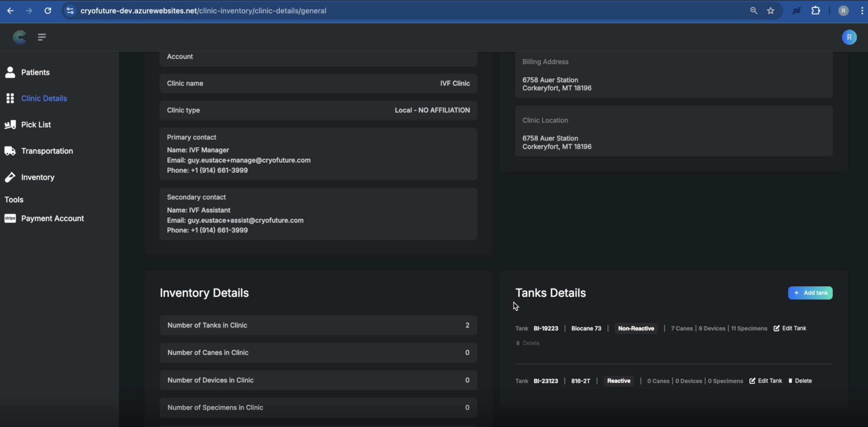Viewport: 868px width, 427px height.
Task: Click the Transportation truck icon
Action: pyautogui.click(x=10, y=151)
